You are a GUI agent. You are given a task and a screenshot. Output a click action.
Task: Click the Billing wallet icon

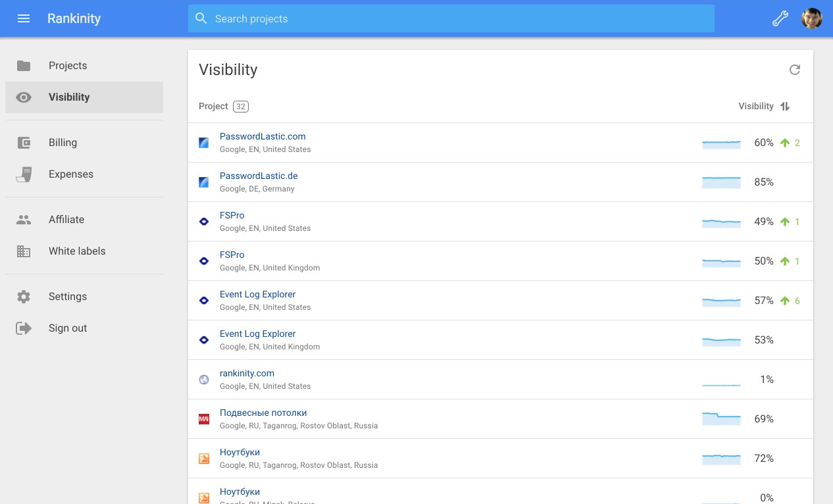tap(24, 143)
